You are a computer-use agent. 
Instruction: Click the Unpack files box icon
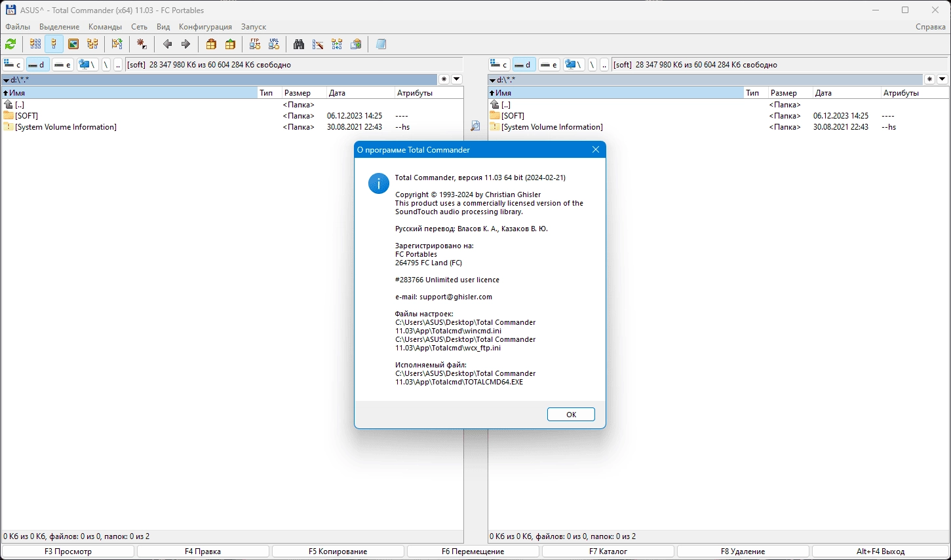coord(230,44)
